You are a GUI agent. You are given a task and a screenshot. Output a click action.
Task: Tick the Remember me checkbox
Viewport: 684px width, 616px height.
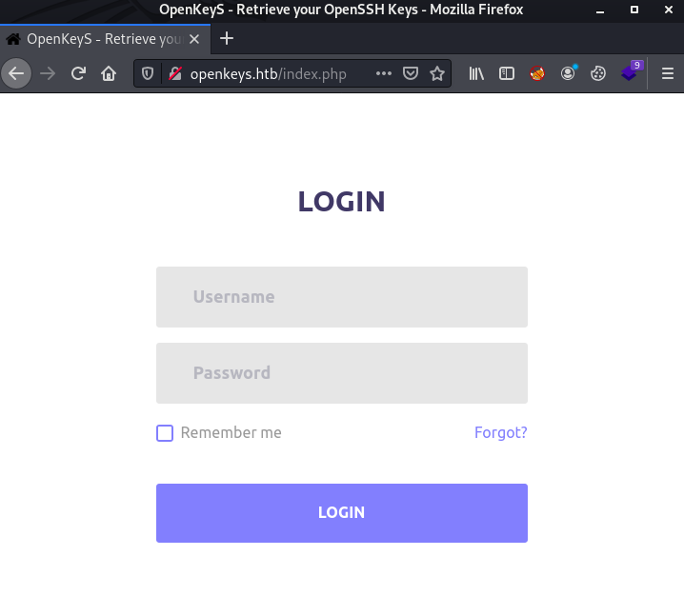[165, 433]
